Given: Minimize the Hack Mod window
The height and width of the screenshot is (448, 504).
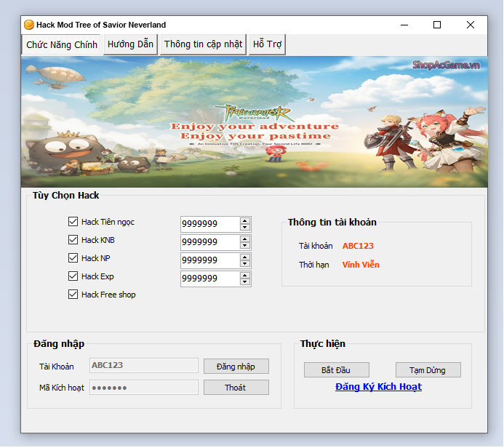Looking at the screenshot, I should pyautogui.click(x=404, y=25).
